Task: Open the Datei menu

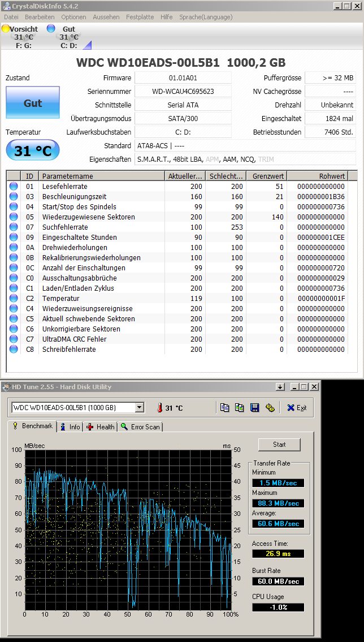Action: tap(11, 17)
